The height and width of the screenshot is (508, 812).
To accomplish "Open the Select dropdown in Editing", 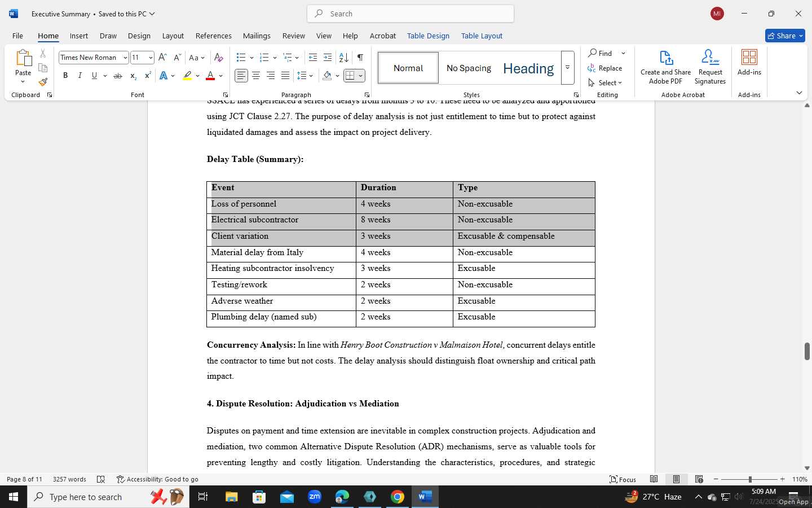I will 605,82.
